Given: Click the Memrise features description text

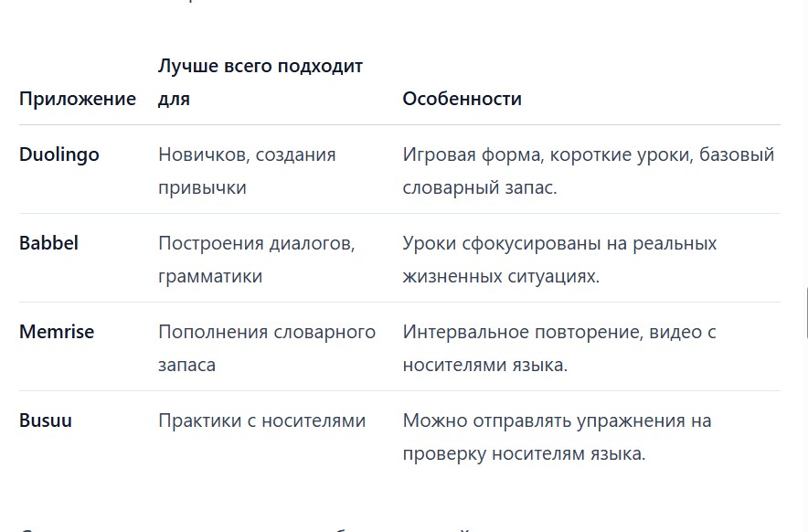Looking at the screenshot, I should tap(558, 348).
